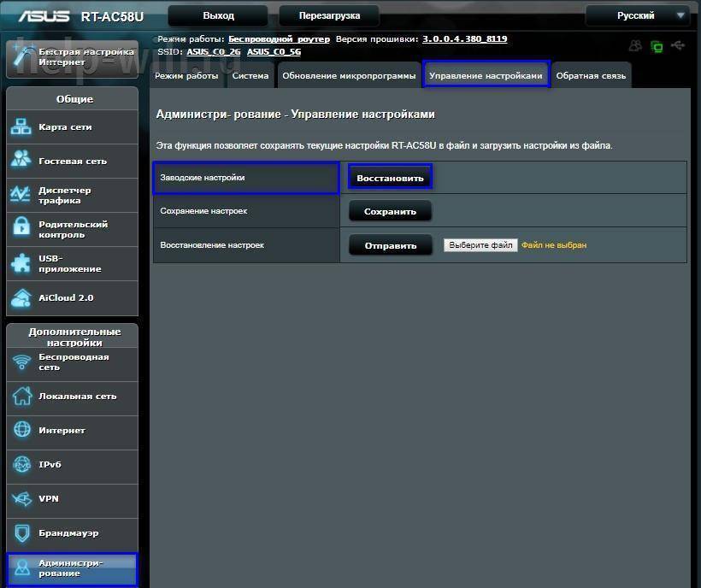Viewport: 701px width, 588px height.
Task: Click the Сохранение настроек label
Action: coord(203,211)
